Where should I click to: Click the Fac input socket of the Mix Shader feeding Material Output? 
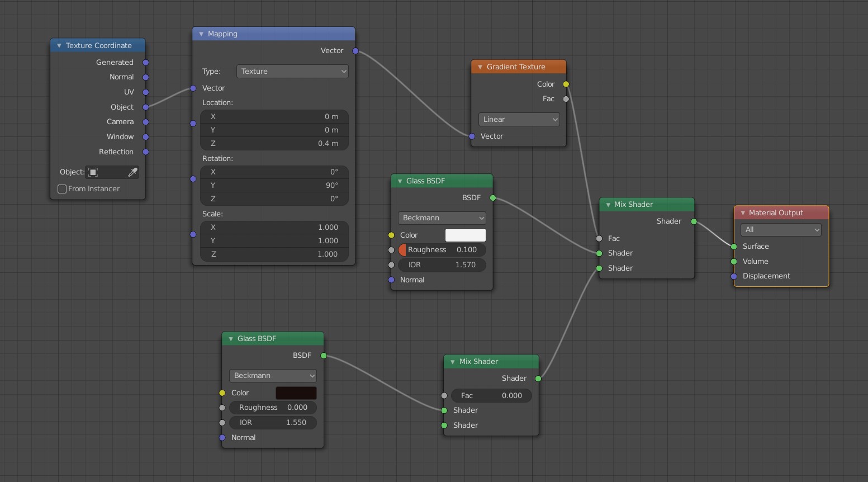[x=599, y=239]
